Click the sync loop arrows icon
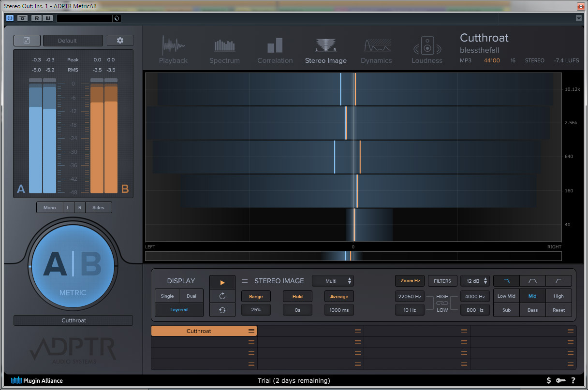Viewport: 588px width, 390px height. tap(222, 310)
